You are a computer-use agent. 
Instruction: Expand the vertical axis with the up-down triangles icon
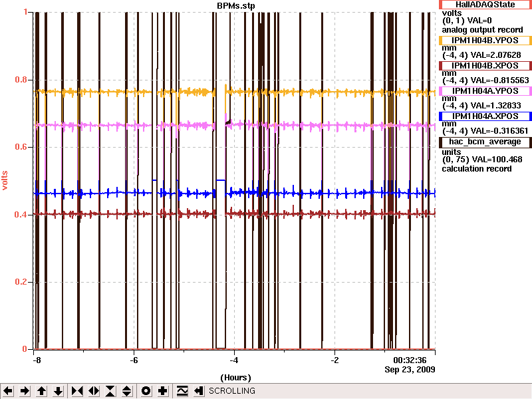(127, 391)
